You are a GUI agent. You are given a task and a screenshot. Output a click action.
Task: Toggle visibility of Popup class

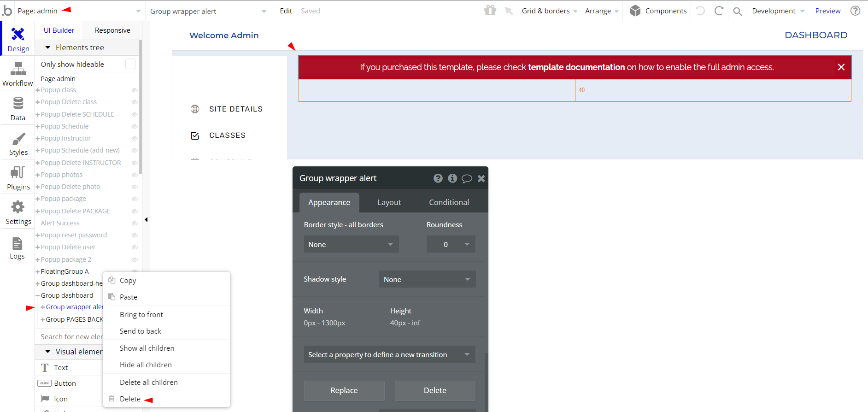click(135, 90)
